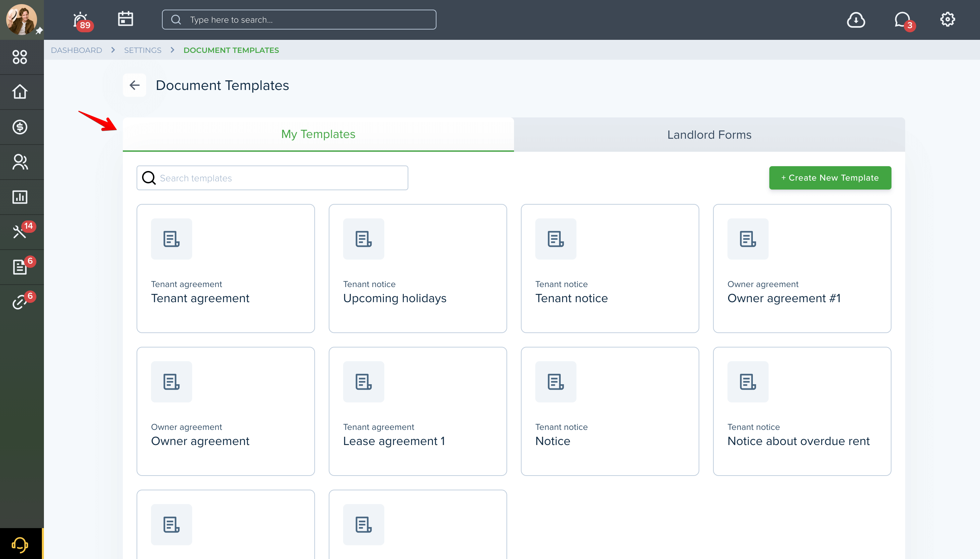
Task: Open maintenance tools icon with 14 badge
Action: coord(20,232)
